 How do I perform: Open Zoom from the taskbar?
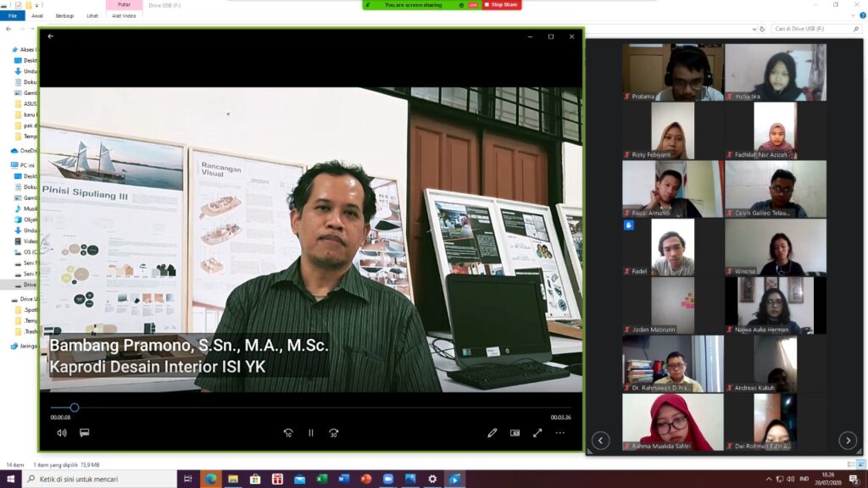388,480
